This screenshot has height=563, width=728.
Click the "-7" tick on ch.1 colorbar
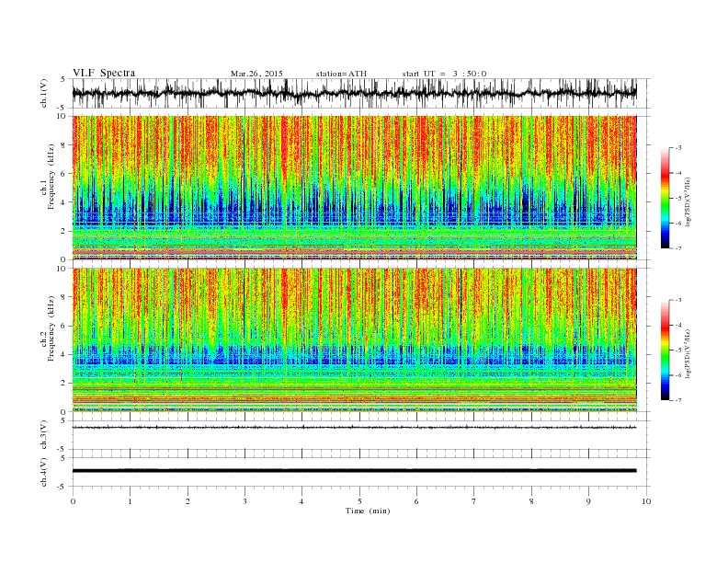click(x=678, y=248)
